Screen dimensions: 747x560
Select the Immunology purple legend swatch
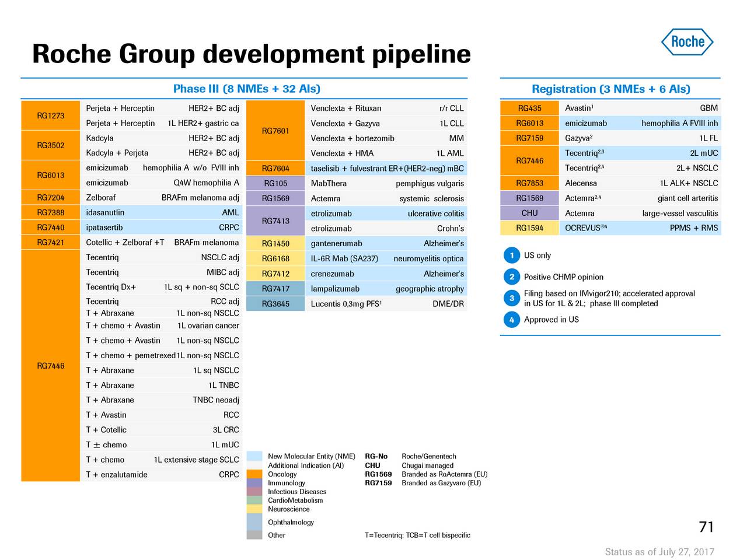pos(254,483)
